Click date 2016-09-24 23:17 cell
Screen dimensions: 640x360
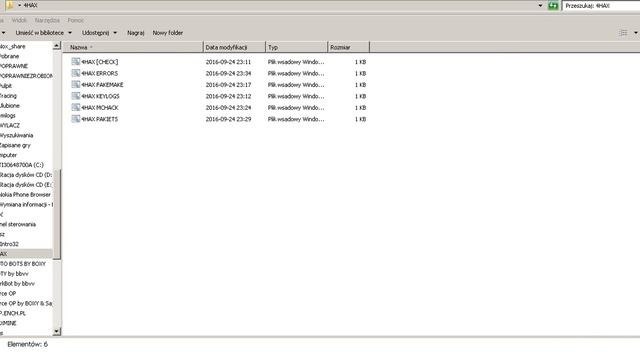tap(228, 85)
